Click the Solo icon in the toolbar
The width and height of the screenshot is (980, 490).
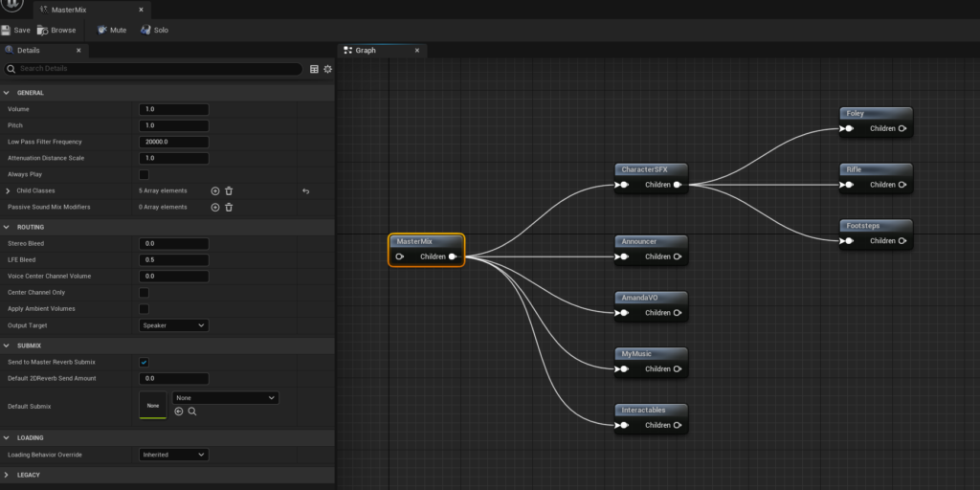(x=146, y=30)
